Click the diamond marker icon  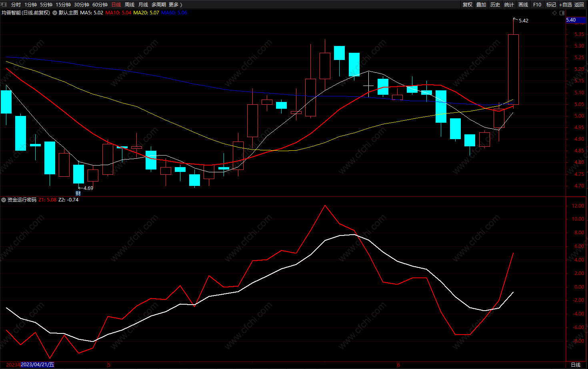pos(554,13)
